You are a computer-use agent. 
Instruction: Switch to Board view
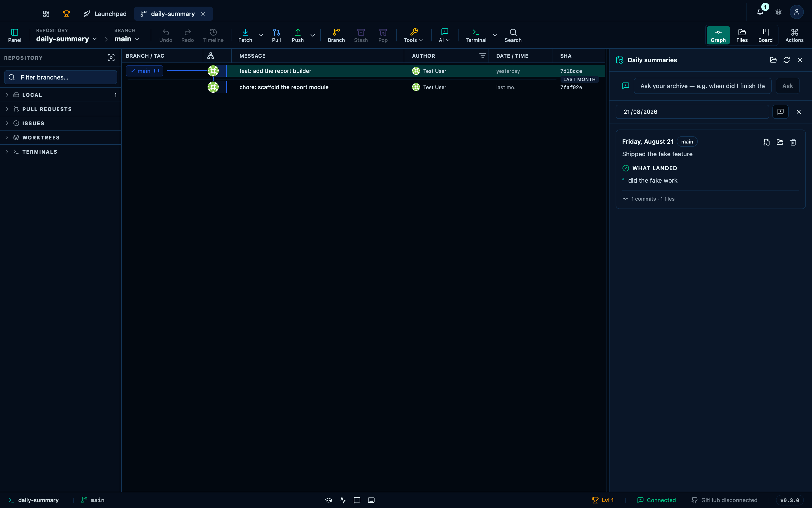coord(765,35)
